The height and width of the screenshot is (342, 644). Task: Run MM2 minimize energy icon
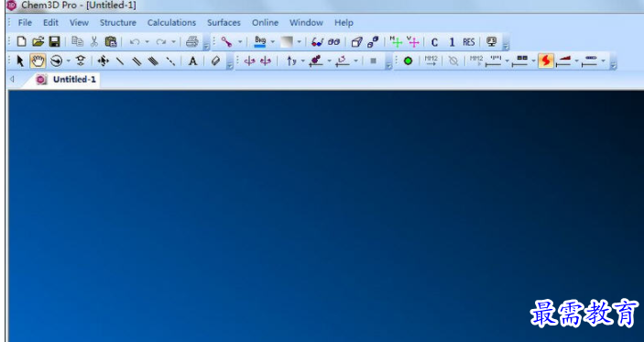(x=431, y=61)
